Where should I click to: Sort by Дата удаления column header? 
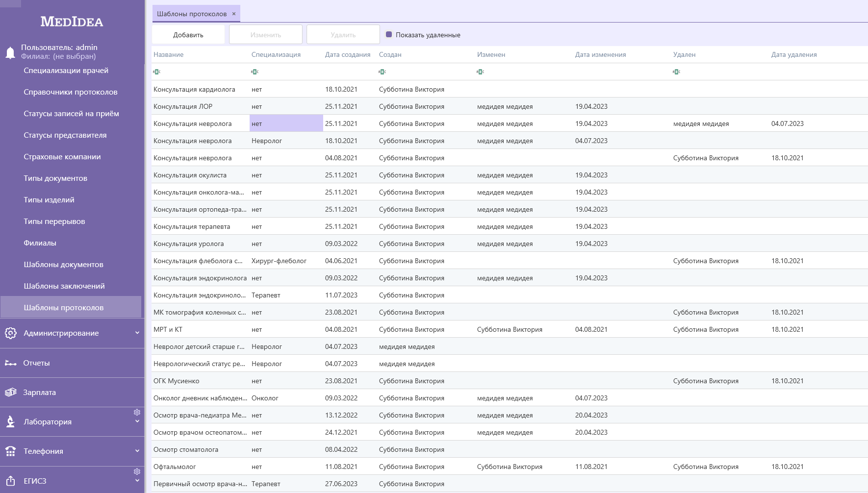(794, 54)
